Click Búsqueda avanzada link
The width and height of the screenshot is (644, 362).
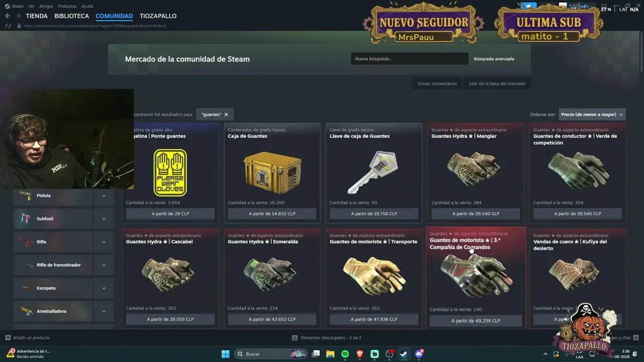click(x=494, y=59)
